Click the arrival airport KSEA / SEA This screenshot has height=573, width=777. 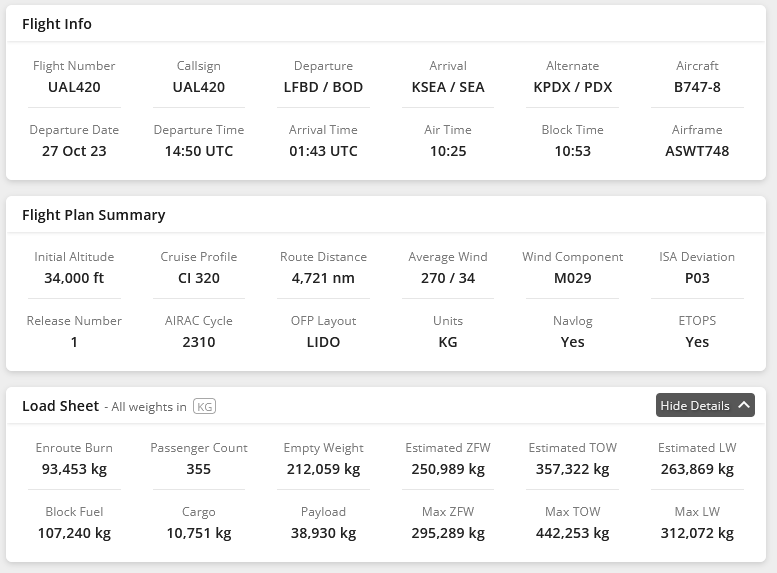click(x=448, y=87)
